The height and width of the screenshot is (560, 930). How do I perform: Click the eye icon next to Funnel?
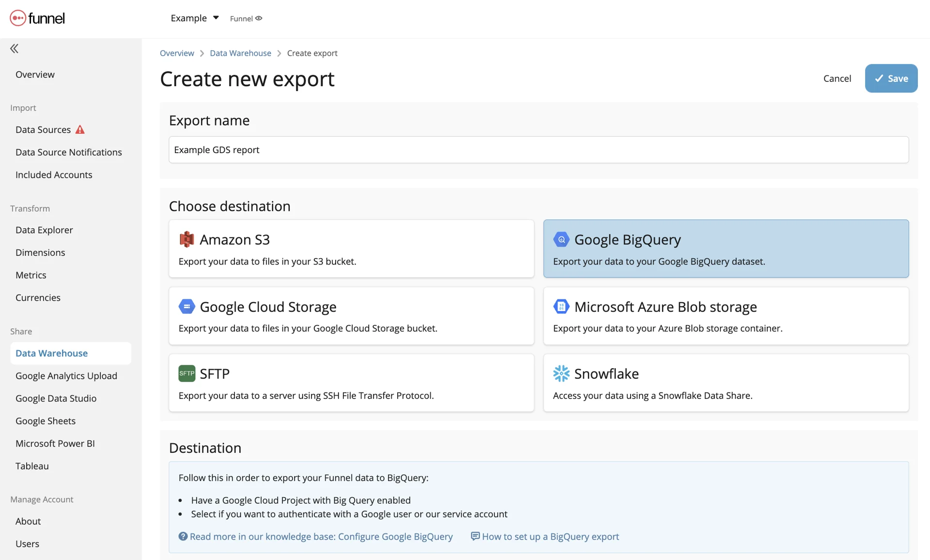point(259,18)
